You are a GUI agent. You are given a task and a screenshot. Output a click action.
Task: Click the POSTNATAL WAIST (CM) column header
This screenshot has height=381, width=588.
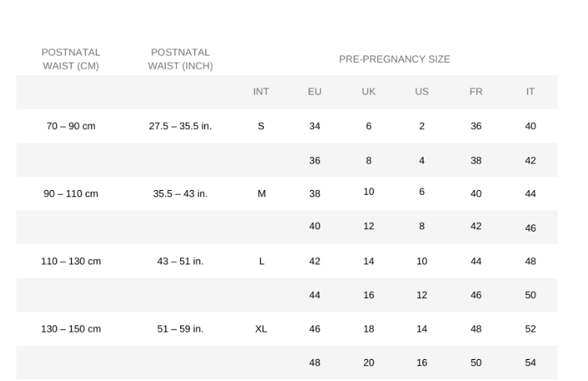tap(70, 59)
